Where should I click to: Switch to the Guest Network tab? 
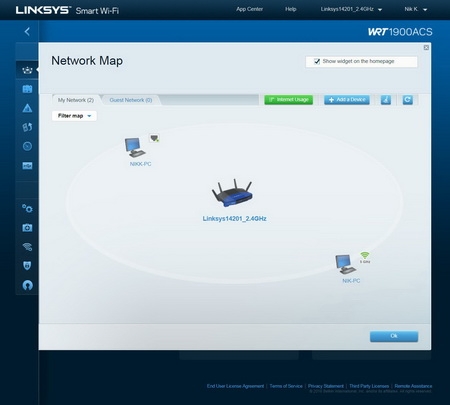tap(131, 100)
